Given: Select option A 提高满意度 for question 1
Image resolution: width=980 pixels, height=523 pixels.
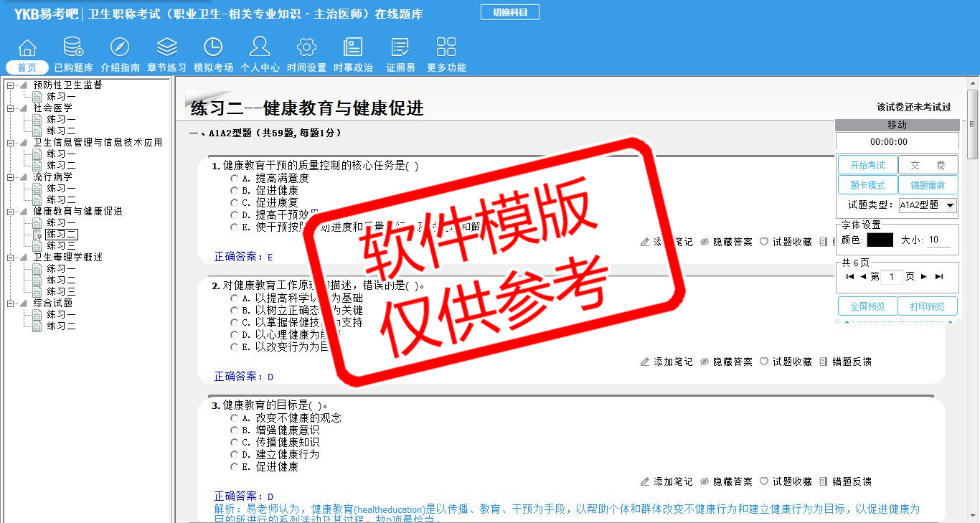Looking at the screenshot, I should [234, 179].
